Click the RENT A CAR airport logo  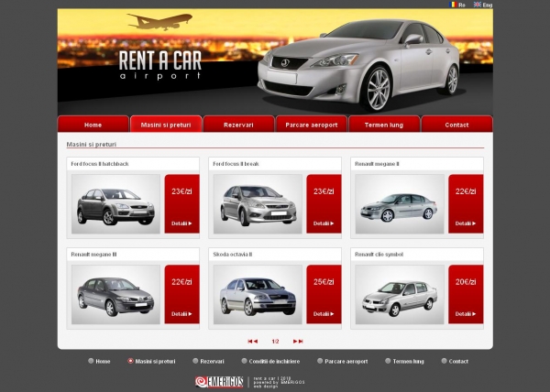[160, 65]
